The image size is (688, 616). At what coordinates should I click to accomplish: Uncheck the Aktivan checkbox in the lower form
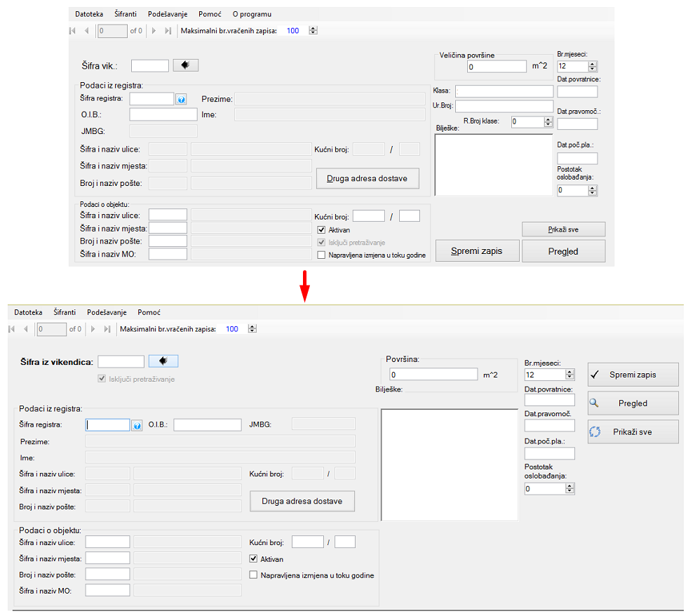click(254, 559)
